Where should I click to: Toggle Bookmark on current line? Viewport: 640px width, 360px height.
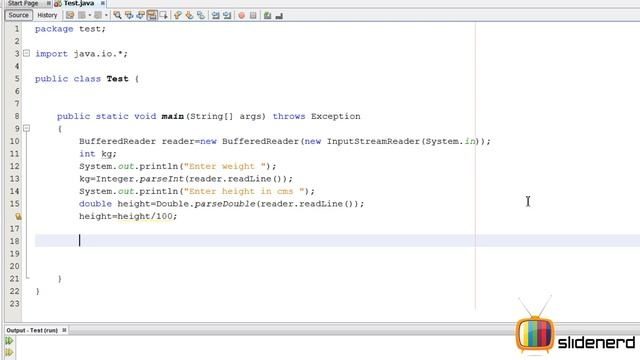[x=201, y=16]
